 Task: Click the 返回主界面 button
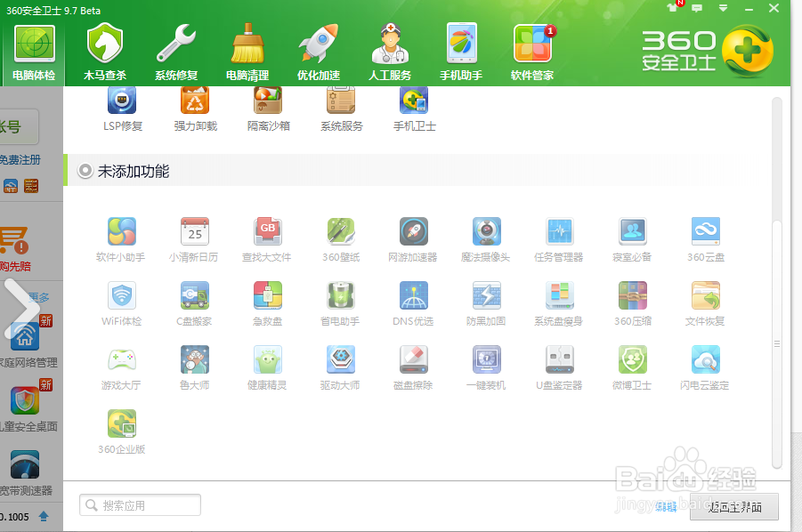[x=734, y=506]
